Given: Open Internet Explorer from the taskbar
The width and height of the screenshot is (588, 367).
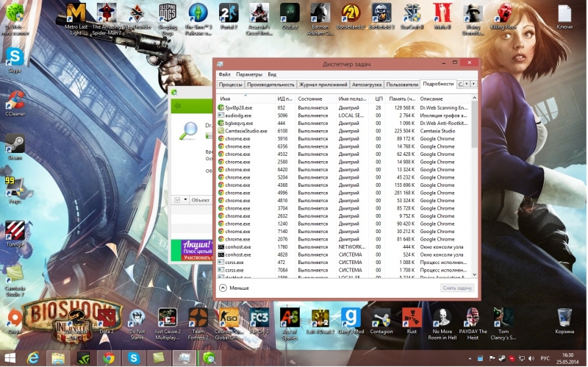Looking at the screenshot, I should [x=33, y=358].
